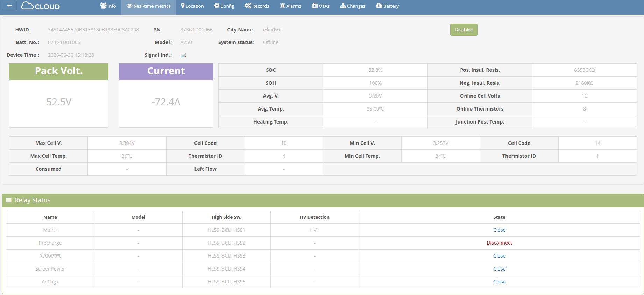Select the purple Current card header
644x295 pixels.
click(x=166, y=71)
